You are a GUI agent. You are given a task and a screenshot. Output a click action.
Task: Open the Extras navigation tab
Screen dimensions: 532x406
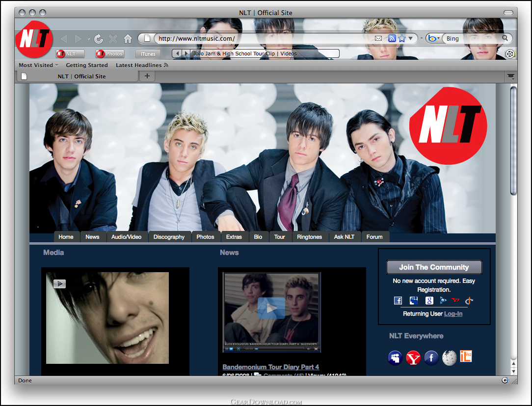(x=234, y=237)
